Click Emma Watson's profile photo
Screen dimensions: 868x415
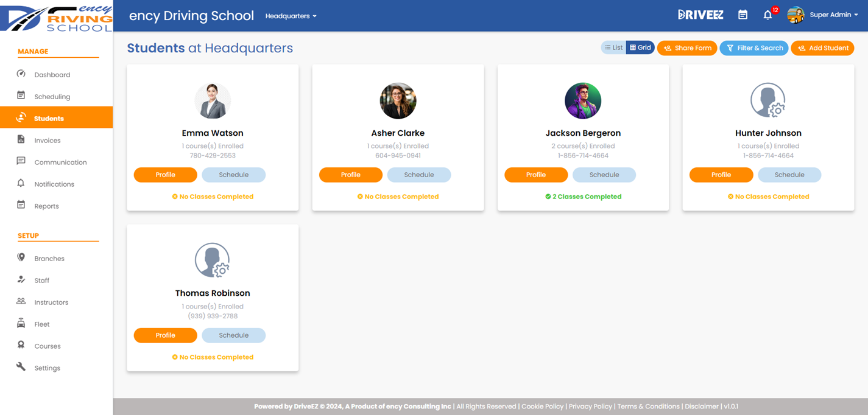click(213, 100)
